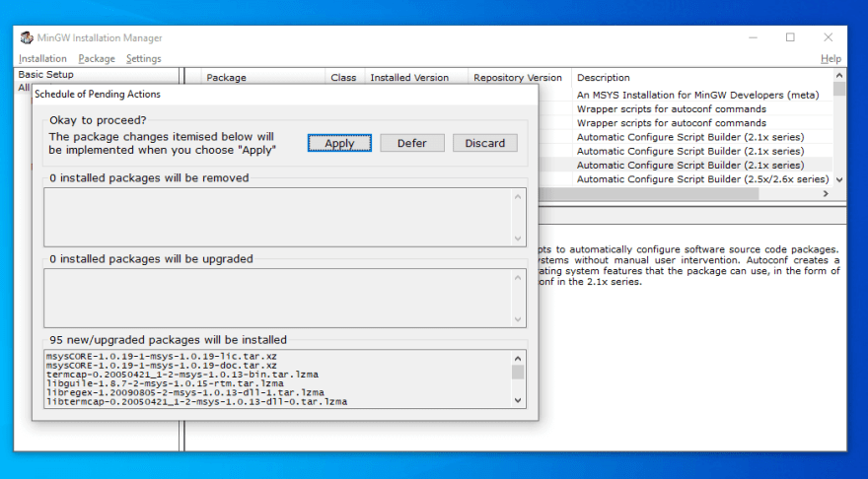Screen dimensions: 868x479
Task: Discard the pending package changes
Action: (485, 143)
